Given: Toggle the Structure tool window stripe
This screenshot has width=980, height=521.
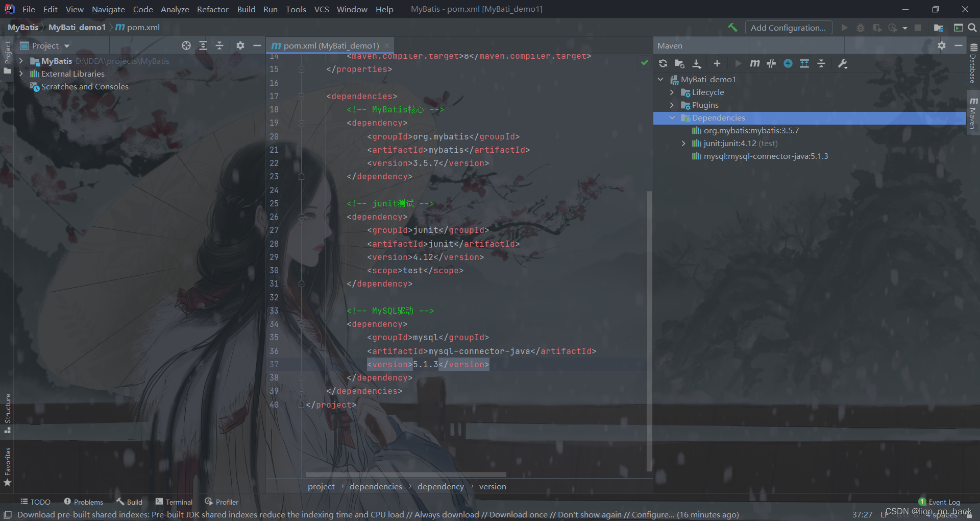Looking at the screenshot, I should coord(7,413).
